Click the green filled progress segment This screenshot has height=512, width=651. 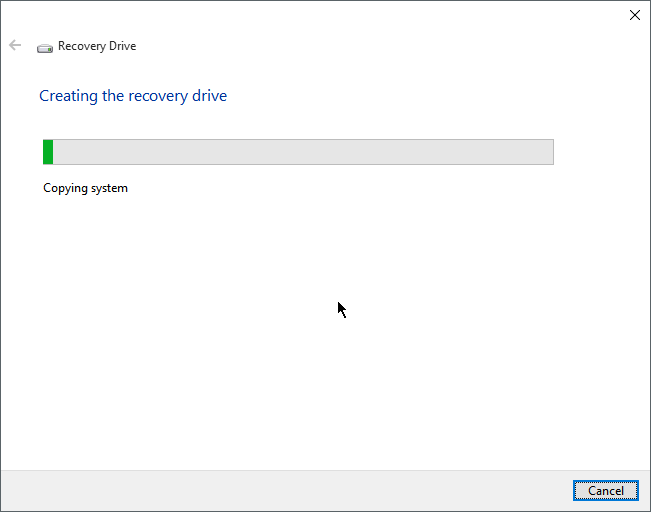point(48,152)
